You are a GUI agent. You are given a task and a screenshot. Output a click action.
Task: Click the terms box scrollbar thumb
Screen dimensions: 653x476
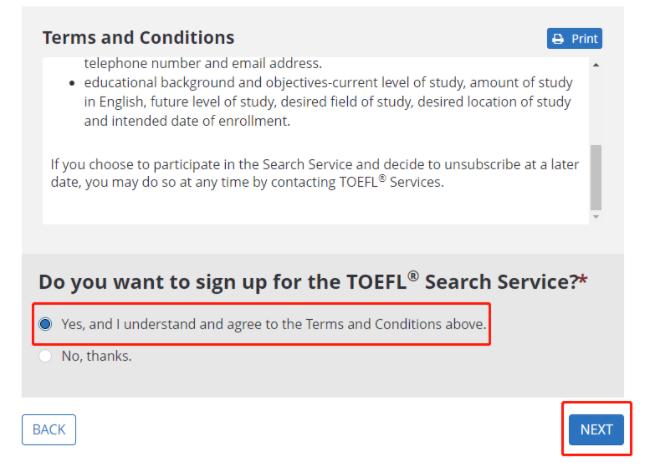tap(598, 175)
